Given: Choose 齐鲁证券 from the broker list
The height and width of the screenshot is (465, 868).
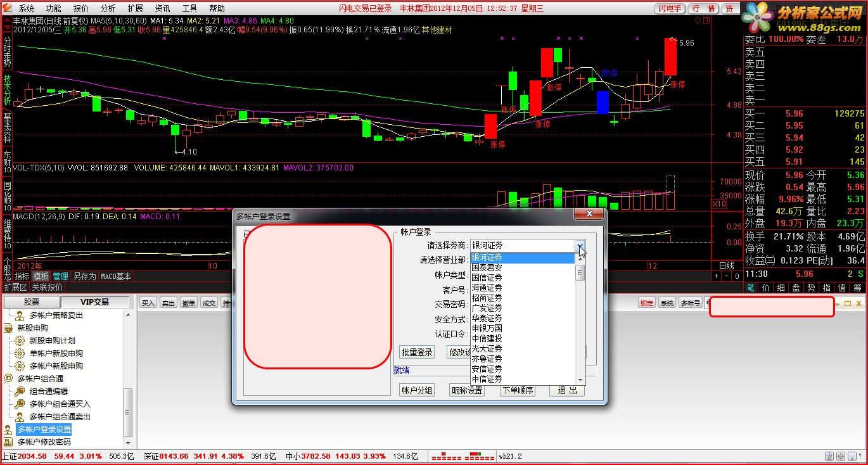Looking at the screenshot, I should pos(522,359).
